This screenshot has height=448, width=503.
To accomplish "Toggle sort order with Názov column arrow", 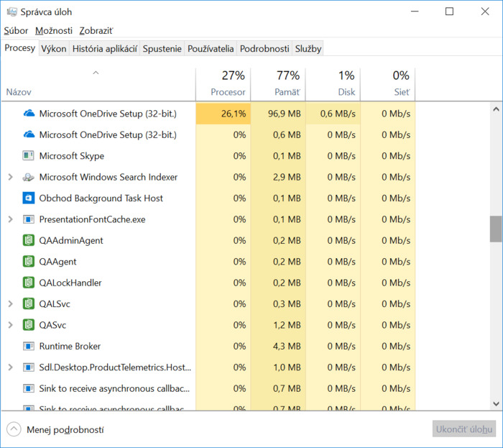I will coord(96,73).
